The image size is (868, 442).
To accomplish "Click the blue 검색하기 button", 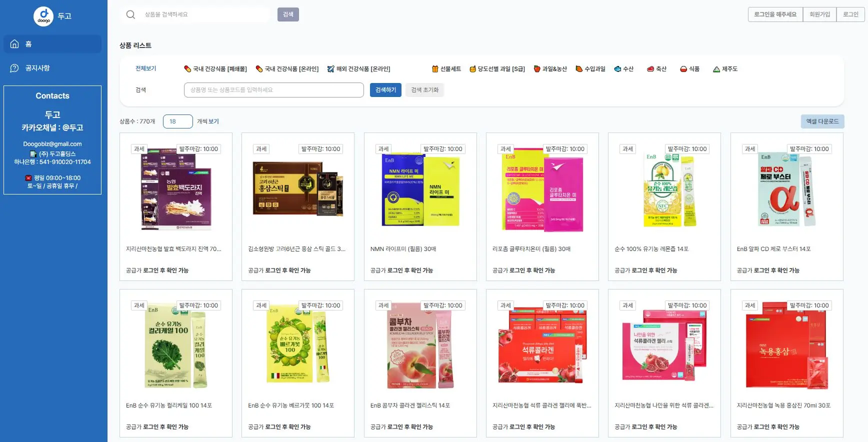I will click(x=385, y=90).
